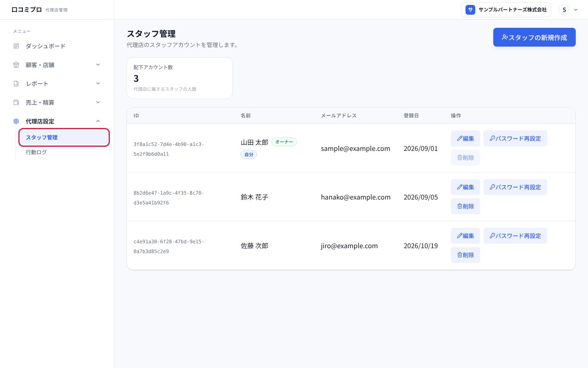The image size is (588, 368).
Task: Click the スタッフ管理 page heading
Action: pos(151,34)
